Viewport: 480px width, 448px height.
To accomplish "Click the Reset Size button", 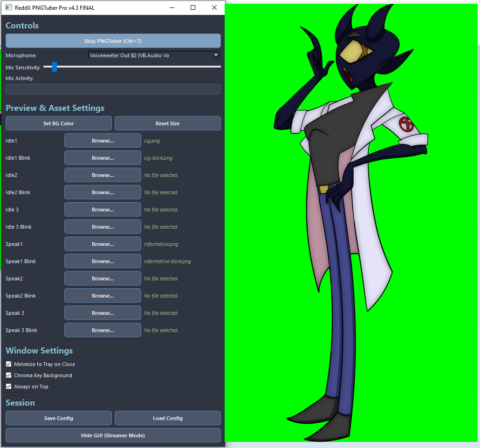I will (167, 123).
